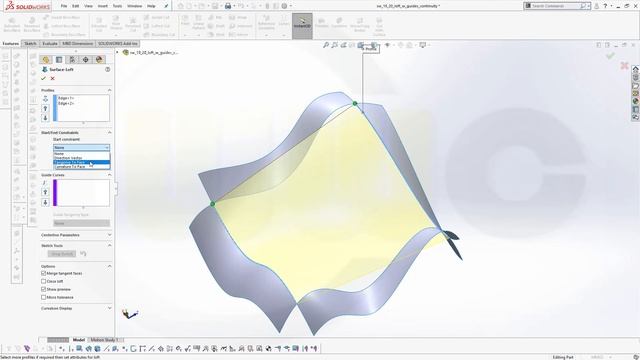Select Edge<2> in the Profiles list
This screenshot has height=360, width=640.
(x=66, y=103)
